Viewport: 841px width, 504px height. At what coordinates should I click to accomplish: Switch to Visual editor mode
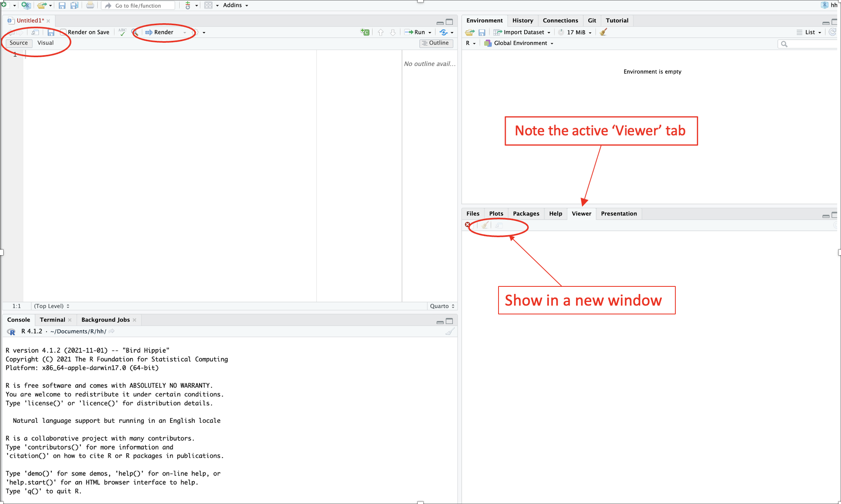coord(46,42)
